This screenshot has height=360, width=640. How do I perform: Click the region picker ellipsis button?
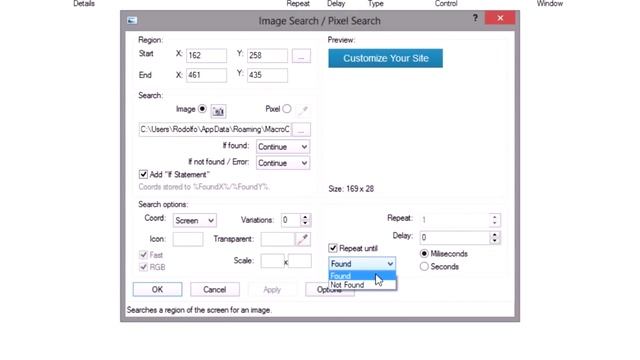301,56
